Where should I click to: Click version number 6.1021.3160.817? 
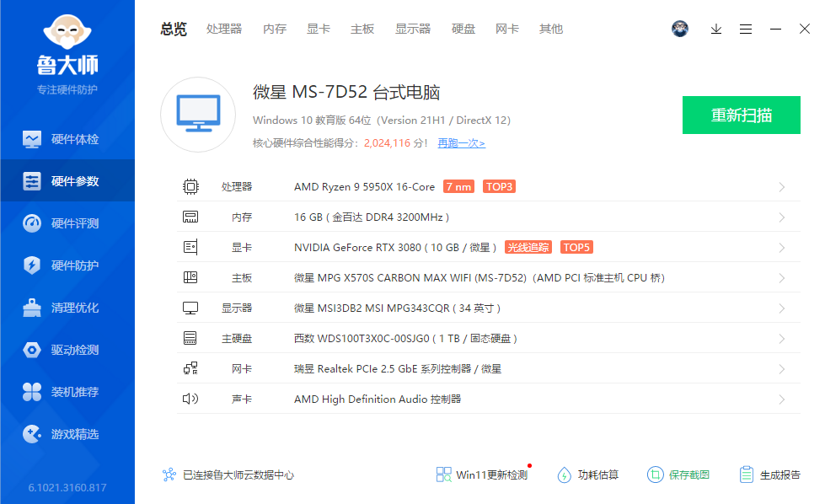point(67,488)
